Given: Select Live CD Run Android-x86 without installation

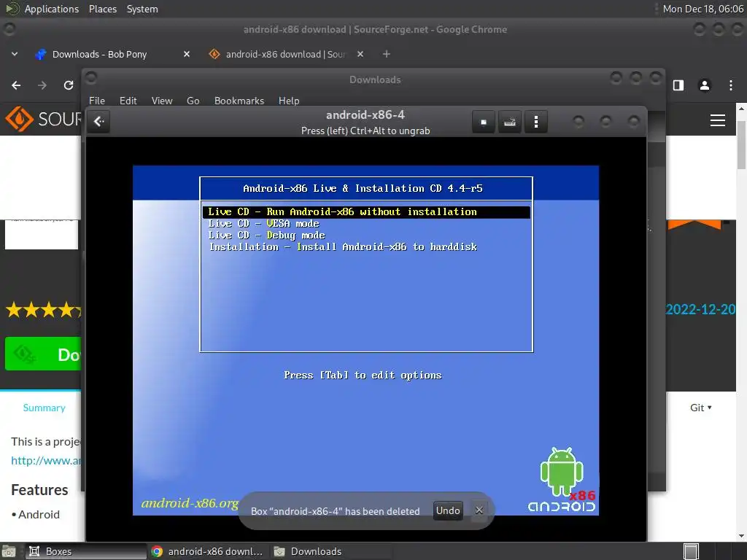Looking at the screenshot, I should pos(366,212).
